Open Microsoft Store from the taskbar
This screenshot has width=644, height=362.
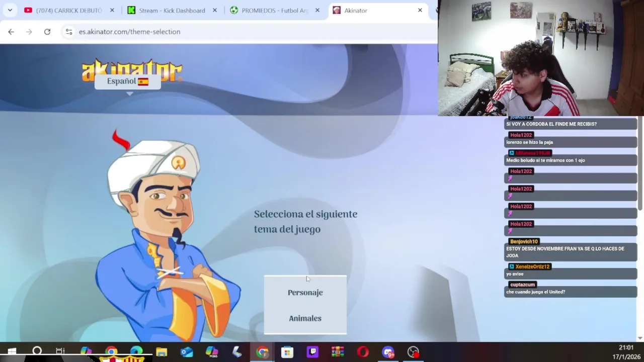[287, 352]
